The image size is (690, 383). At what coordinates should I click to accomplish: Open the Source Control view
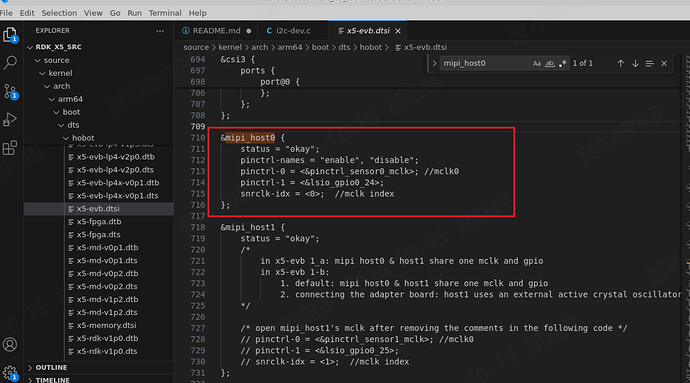point(10,92)
